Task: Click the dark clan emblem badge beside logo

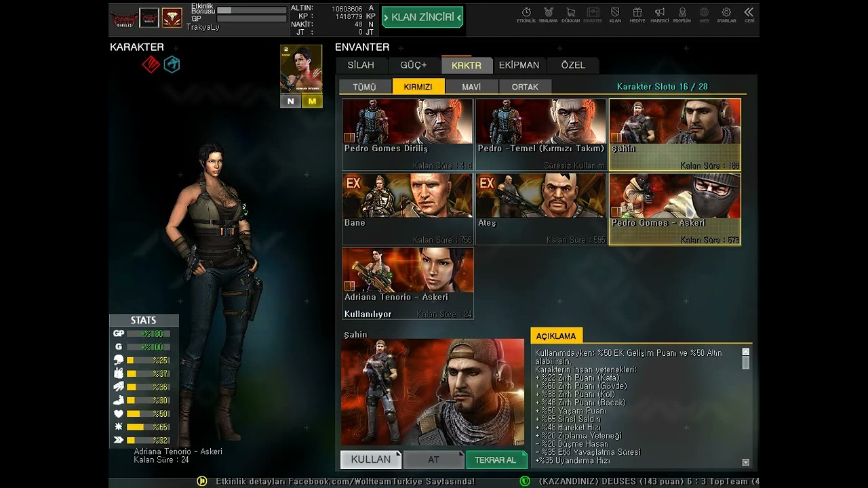Action: click(x=149, y=18)
